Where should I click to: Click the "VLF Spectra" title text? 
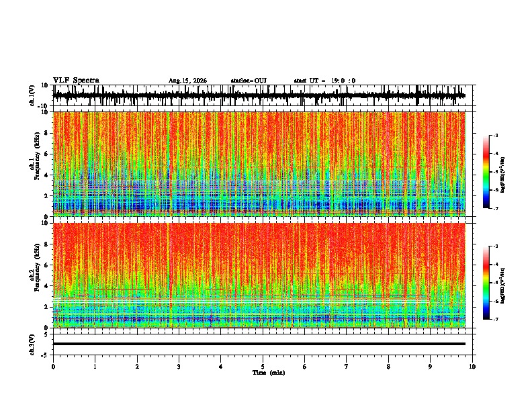[x=76, y=81]
